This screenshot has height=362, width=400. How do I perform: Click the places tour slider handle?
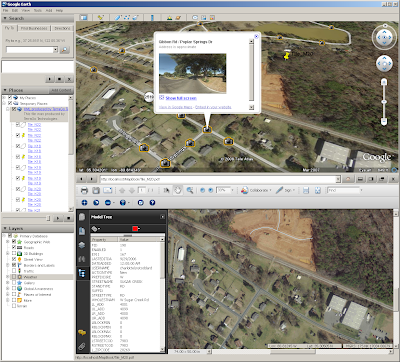tap(48, 218)
